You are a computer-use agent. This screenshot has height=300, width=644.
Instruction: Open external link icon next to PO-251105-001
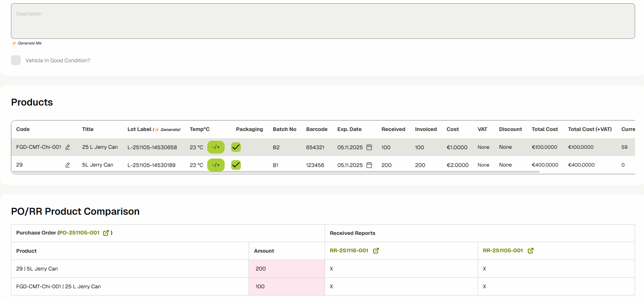tap(106, 233)
